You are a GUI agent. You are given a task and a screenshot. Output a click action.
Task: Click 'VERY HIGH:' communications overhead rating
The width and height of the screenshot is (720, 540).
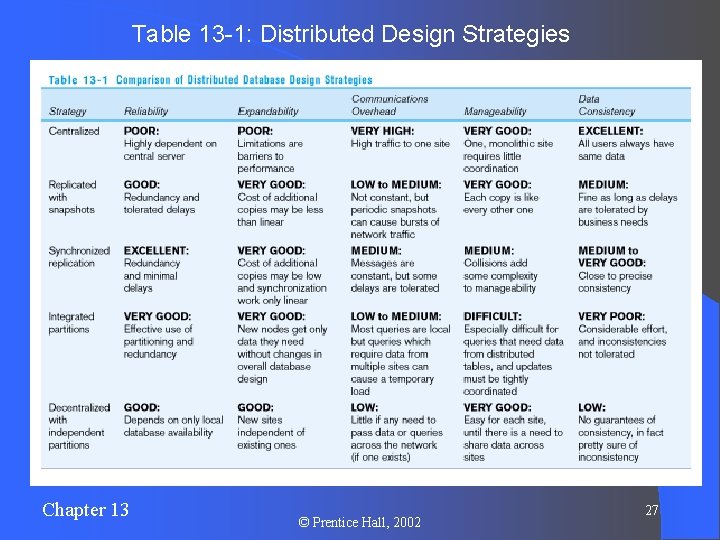(x=382, y=131)
